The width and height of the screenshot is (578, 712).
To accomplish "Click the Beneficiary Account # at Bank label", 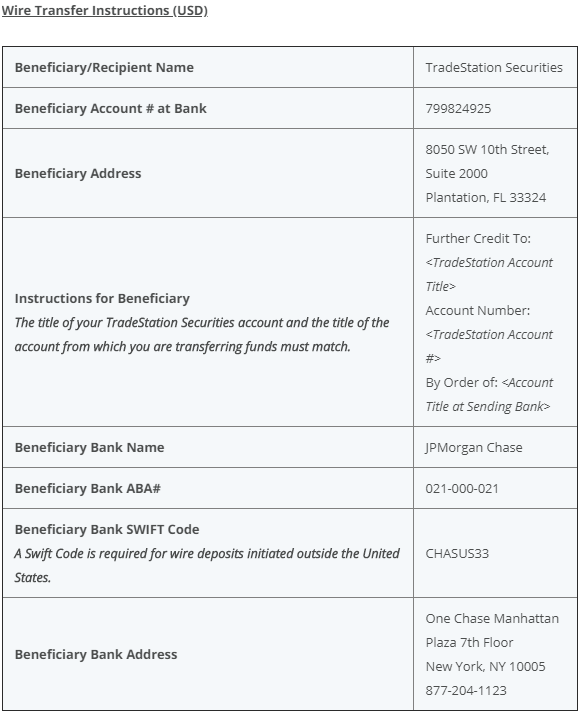I will [x=110, y=109].
